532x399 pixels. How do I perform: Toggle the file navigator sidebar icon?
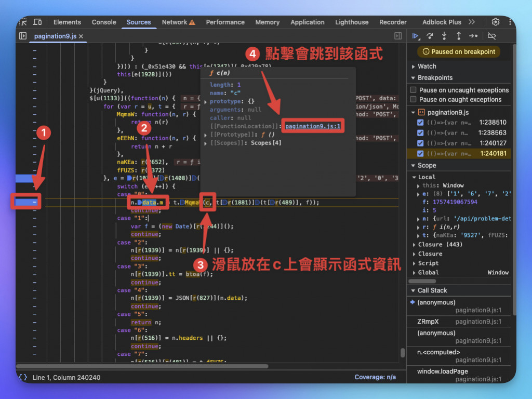(x=23, y=36)
